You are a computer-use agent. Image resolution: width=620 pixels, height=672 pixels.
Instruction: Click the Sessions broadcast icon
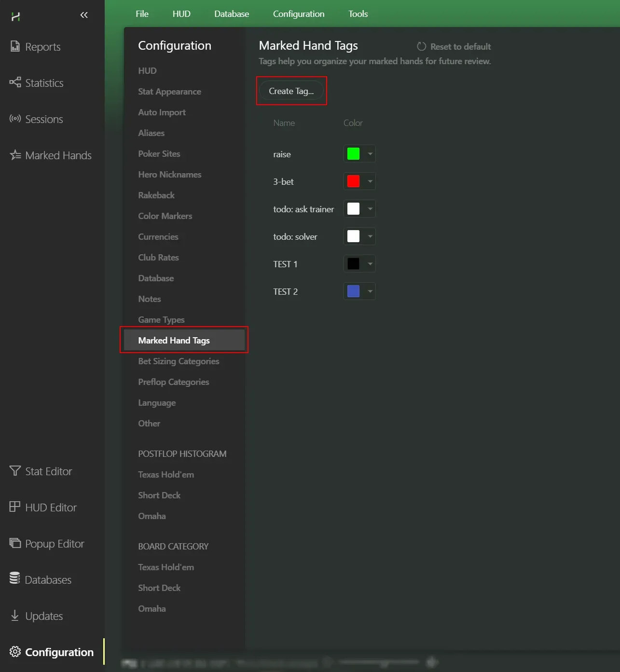(x=15, y=119)
